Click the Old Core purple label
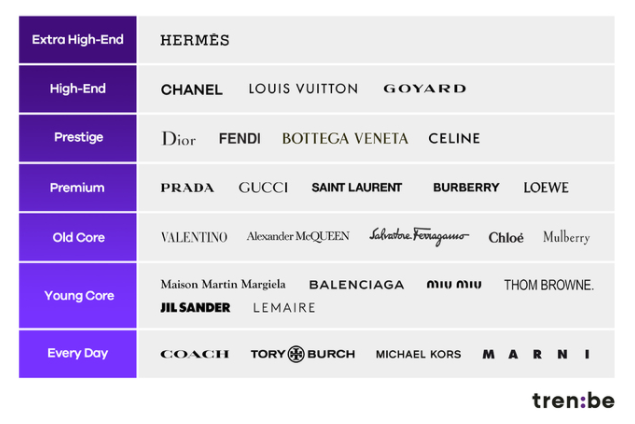This screenshot has width=635, height=424. [78, 237]
